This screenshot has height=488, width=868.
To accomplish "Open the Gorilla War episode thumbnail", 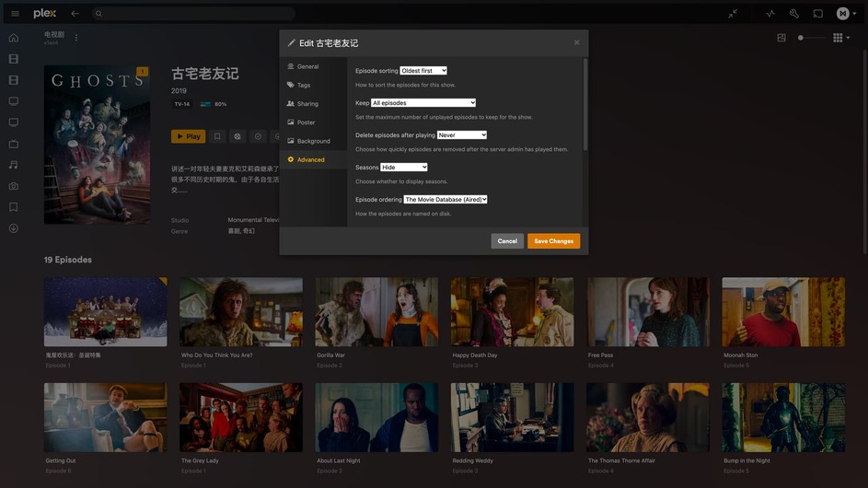I will point(376,312).
